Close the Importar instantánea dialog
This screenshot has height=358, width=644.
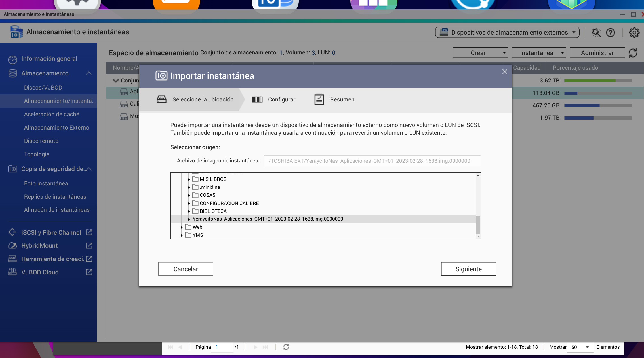(x=505, y=72)
